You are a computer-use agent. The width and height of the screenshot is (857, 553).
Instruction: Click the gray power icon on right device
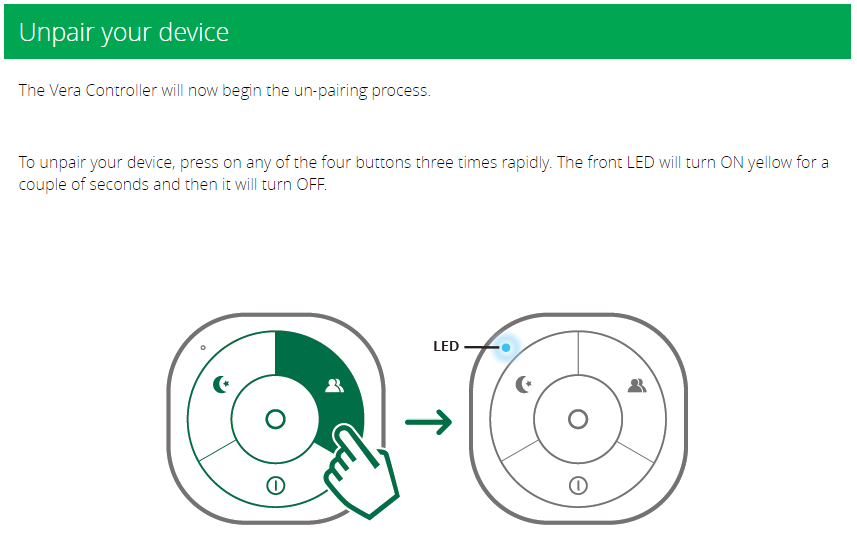pyautogui.click(x=578, y=485)
